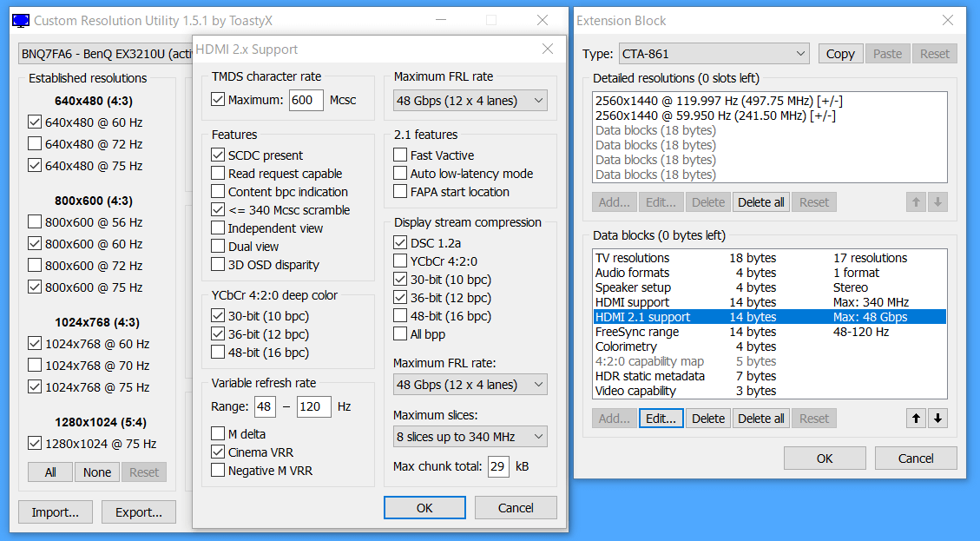
Task: Click the TMDS Maximum Mcsc field
Action: tap(306, 100)
